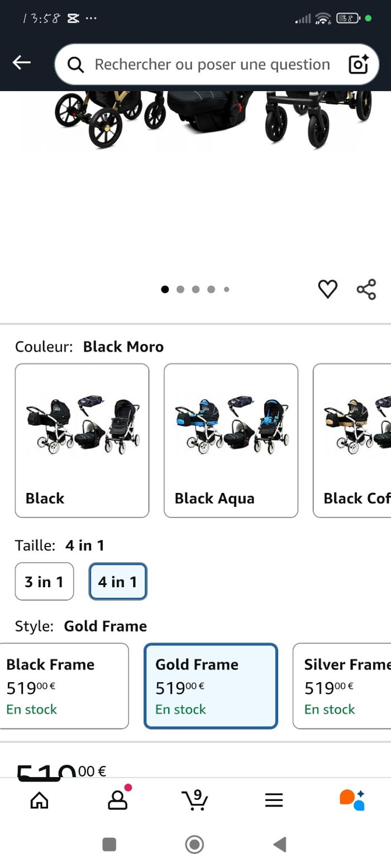Tap the search input field
391x868 pixels.
pos(212,64)
